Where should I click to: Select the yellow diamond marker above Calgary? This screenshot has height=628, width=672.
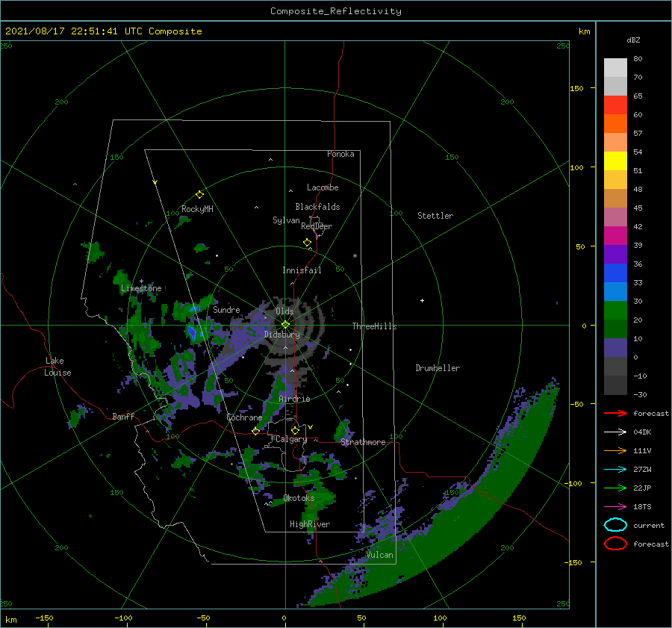295,430
